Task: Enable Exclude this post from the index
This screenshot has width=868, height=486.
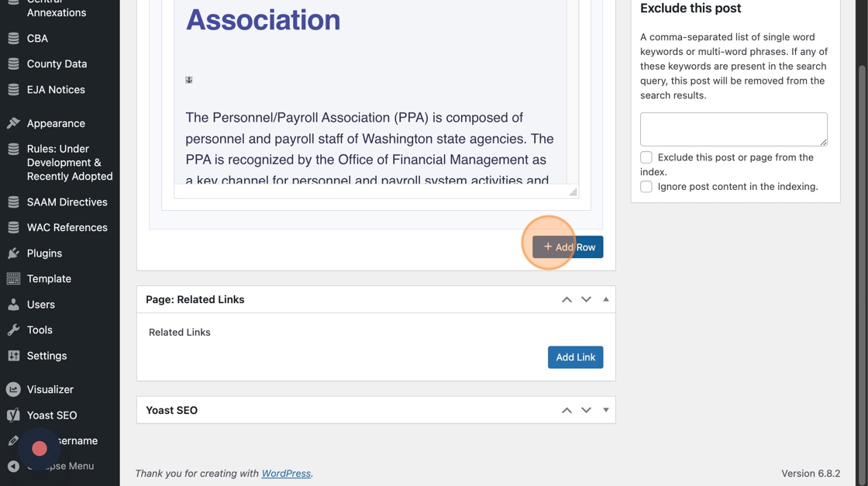Action: tap(646, 157)
